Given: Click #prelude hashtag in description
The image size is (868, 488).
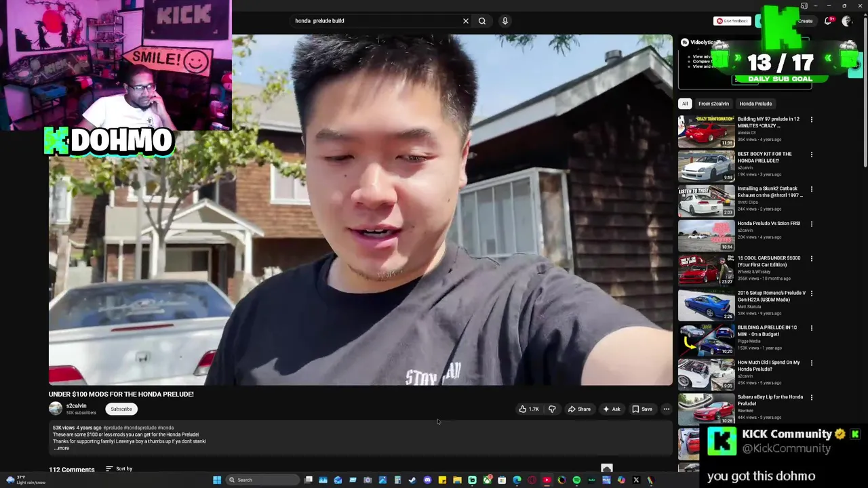Looking at the screenshot, I should [113, 428].
